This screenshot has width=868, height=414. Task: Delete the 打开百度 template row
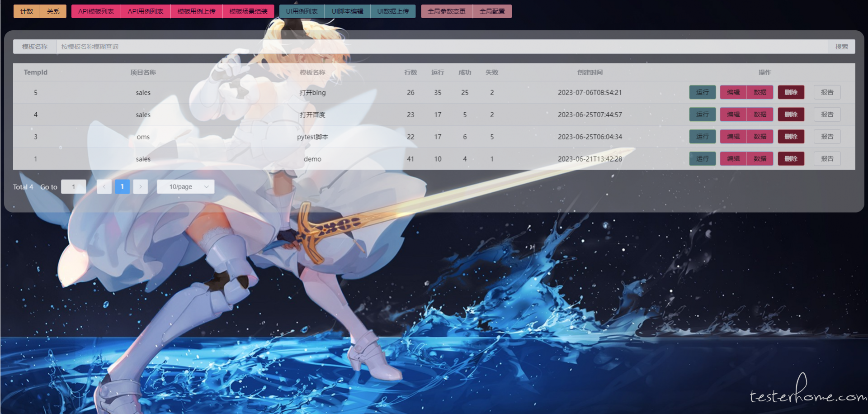tap(791, 114)
